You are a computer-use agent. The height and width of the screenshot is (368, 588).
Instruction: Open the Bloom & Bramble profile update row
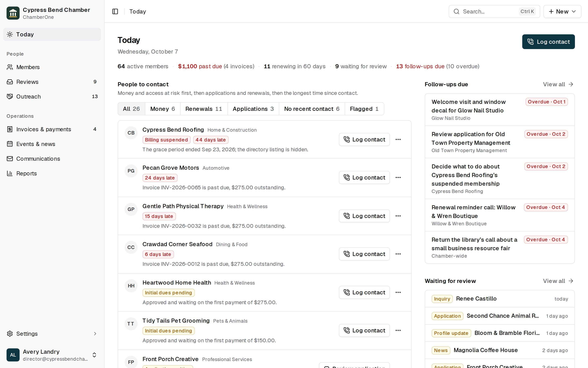point(500,333)
